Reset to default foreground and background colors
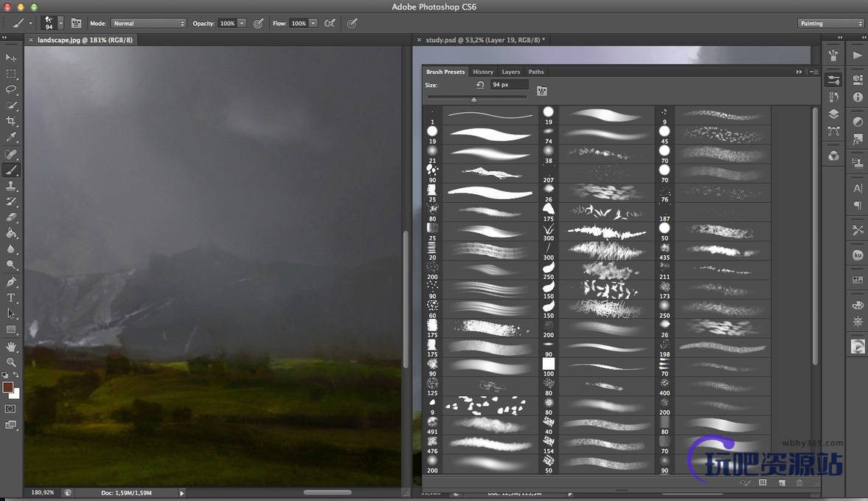This screenshot has height=501, width=868. (x=5, y=375)
